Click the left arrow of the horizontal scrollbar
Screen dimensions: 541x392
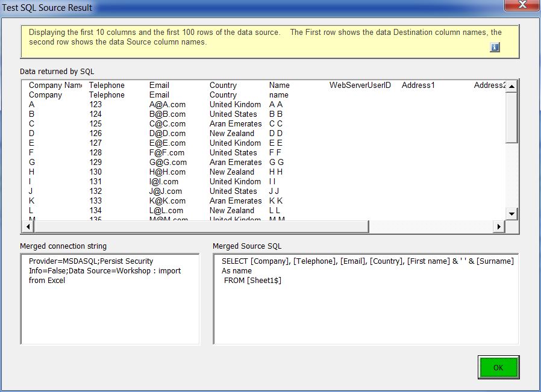click(29, 226)
